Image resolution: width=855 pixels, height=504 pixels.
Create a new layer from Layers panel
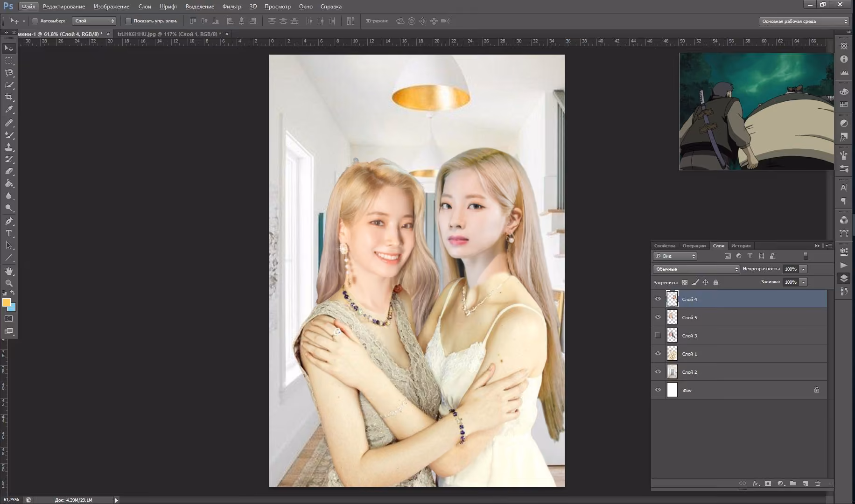point(805,483)
